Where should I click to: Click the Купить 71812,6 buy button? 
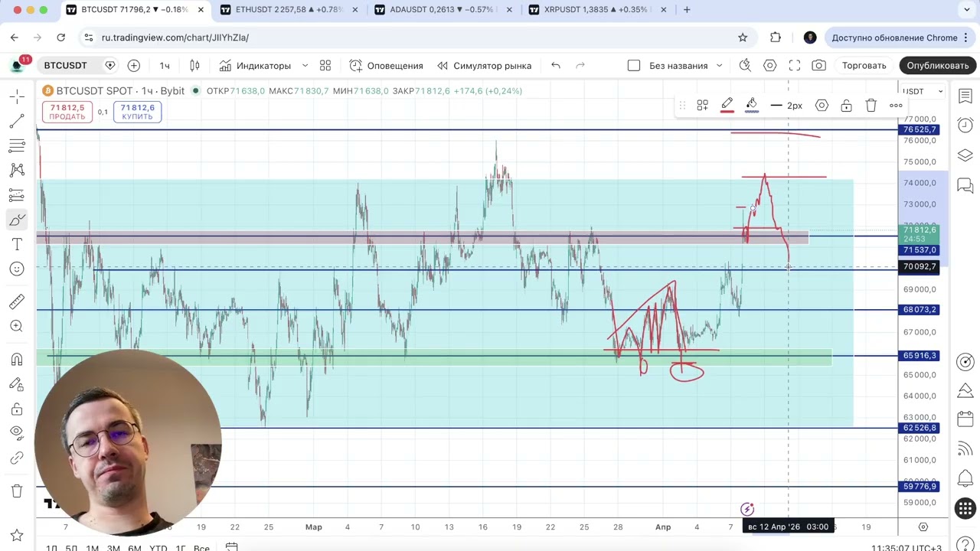coord(138,112)
